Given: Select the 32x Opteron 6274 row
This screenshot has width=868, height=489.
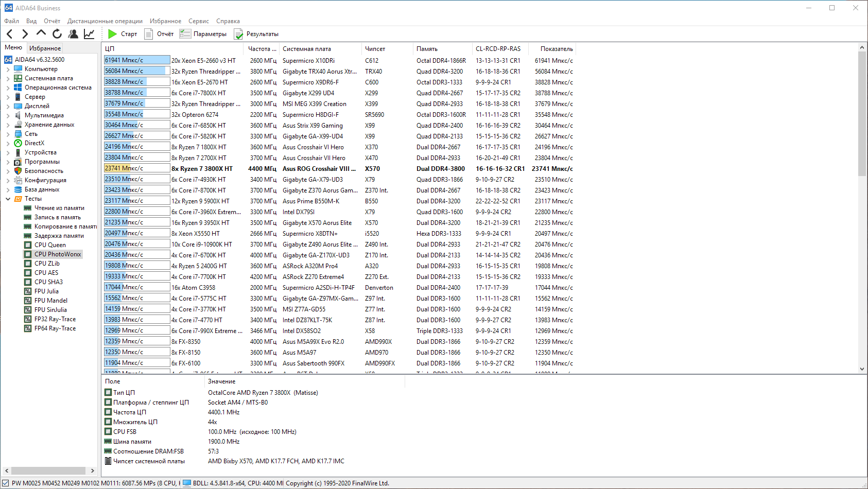Looking at the screenshot, I should (339, 114).
